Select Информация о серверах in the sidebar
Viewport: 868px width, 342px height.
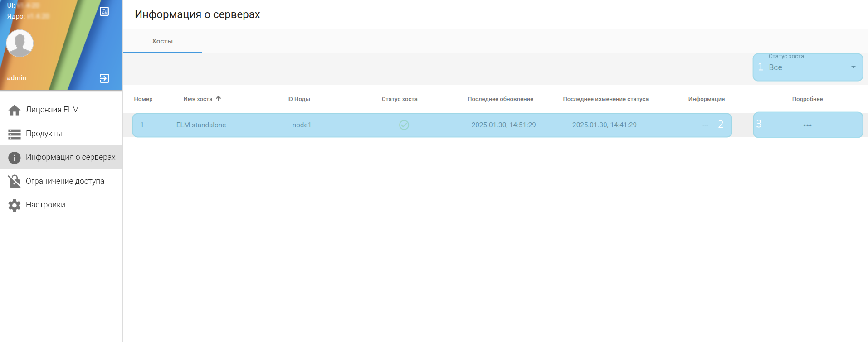coord(61,157)
